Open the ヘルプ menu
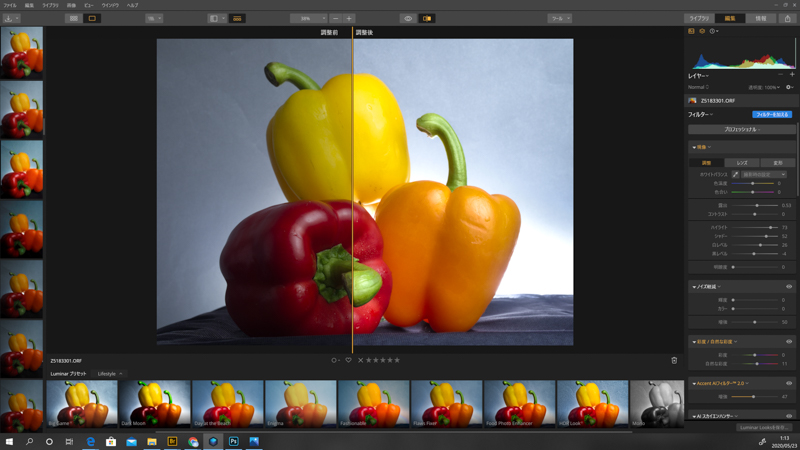The width and height of the screenshot is (800, 450). point(133,5)
